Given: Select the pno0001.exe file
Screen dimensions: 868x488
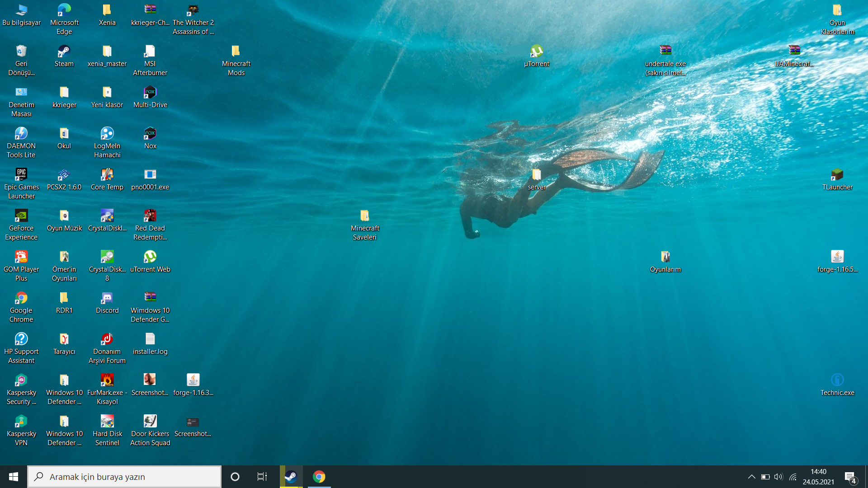Looking at the screenshot, I should [150, 179].
